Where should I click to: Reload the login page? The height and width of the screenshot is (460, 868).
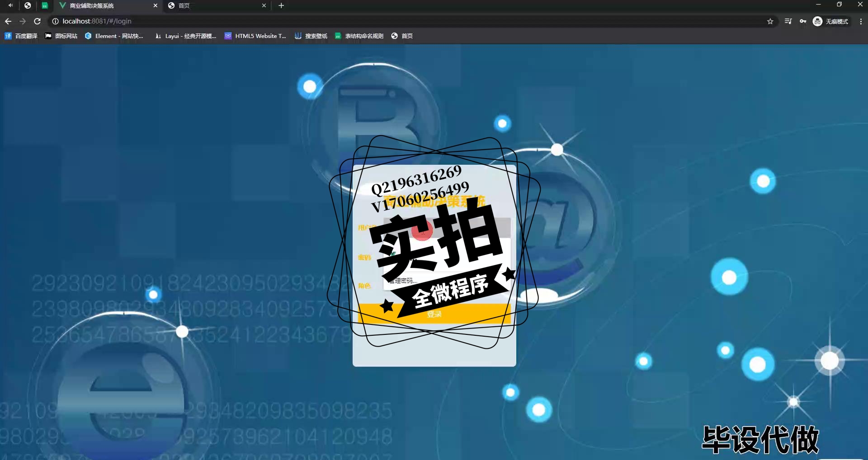(x=38, y=21)
